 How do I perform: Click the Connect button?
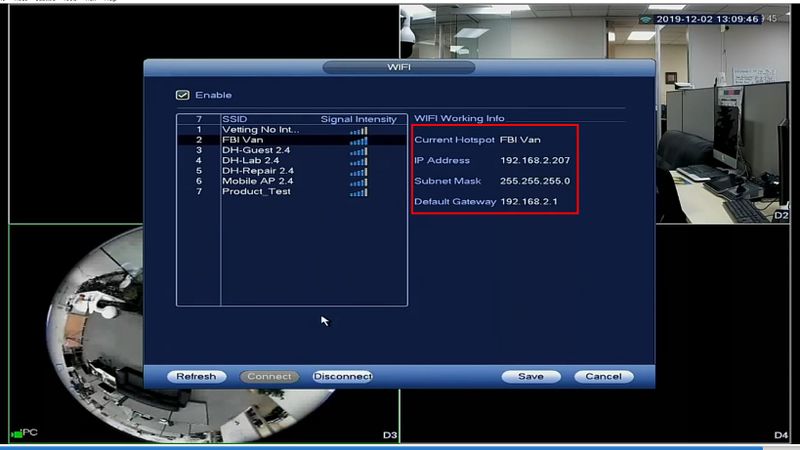[x=269, y=377]
